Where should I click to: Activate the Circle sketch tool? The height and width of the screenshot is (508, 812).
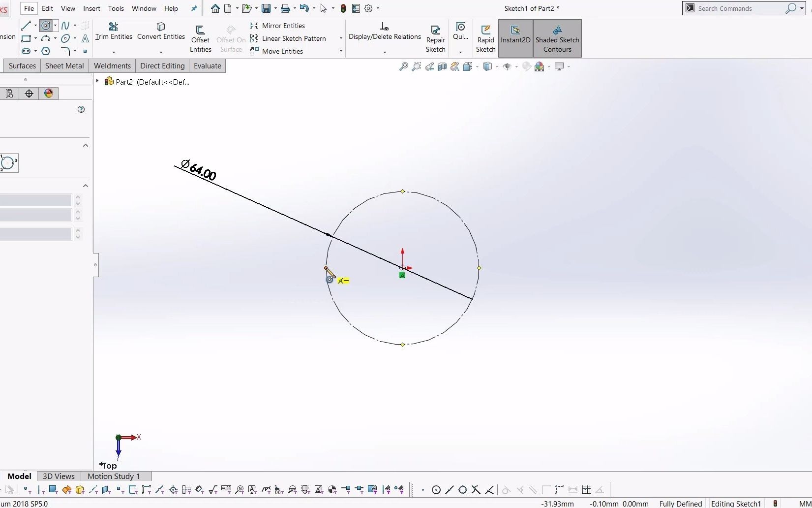click(46, 25)
